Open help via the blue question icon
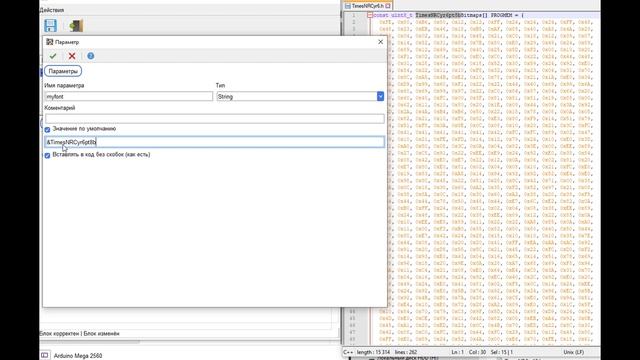Viewport: 640px width, 360px height. [x=91, y=56]
